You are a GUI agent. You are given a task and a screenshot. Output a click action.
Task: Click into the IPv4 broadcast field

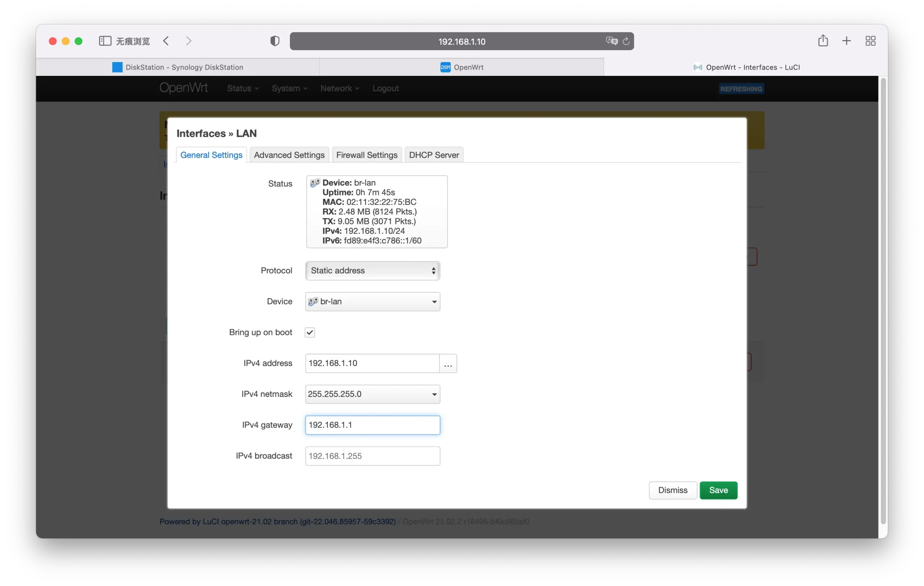coord(372,456)
